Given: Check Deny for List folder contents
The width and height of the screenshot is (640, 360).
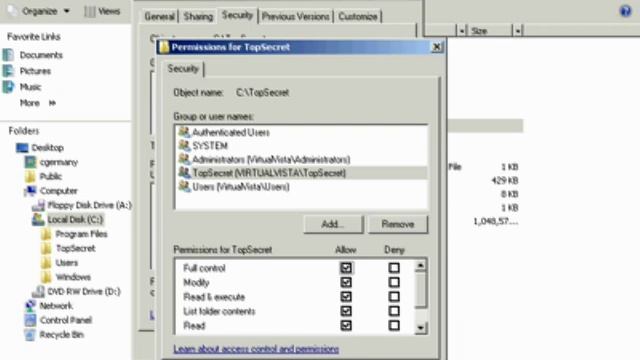Looking at the screenshot, I should coord(394,311).
